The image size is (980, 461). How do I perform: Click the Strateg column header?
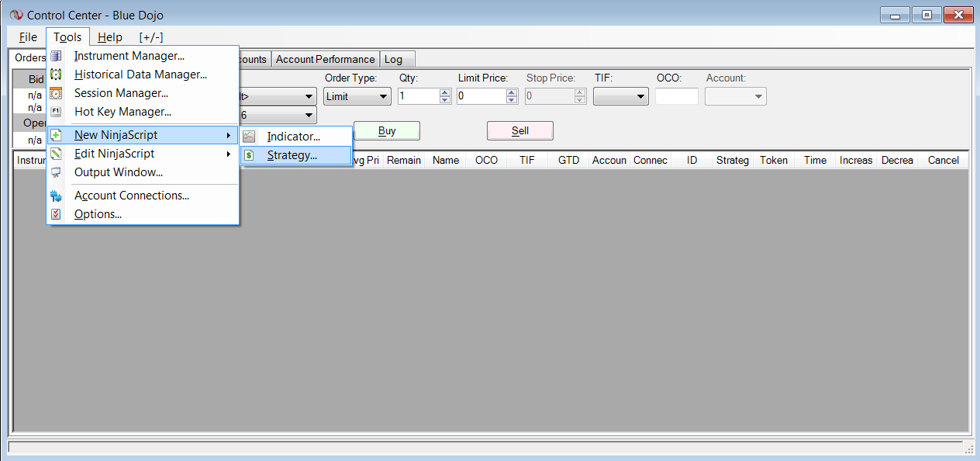pos(733,160)
